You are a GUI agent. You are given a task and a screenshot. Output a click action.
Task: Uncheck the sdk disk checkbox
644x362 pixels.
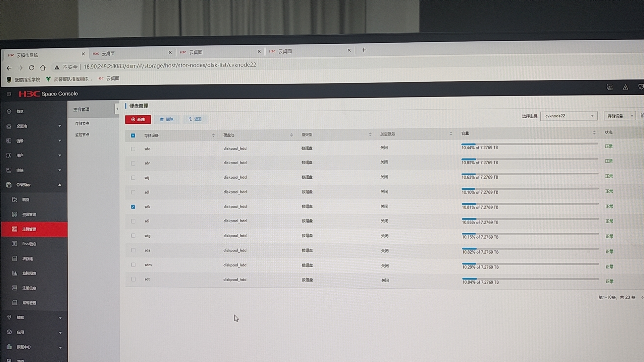(x=133, y=207)
